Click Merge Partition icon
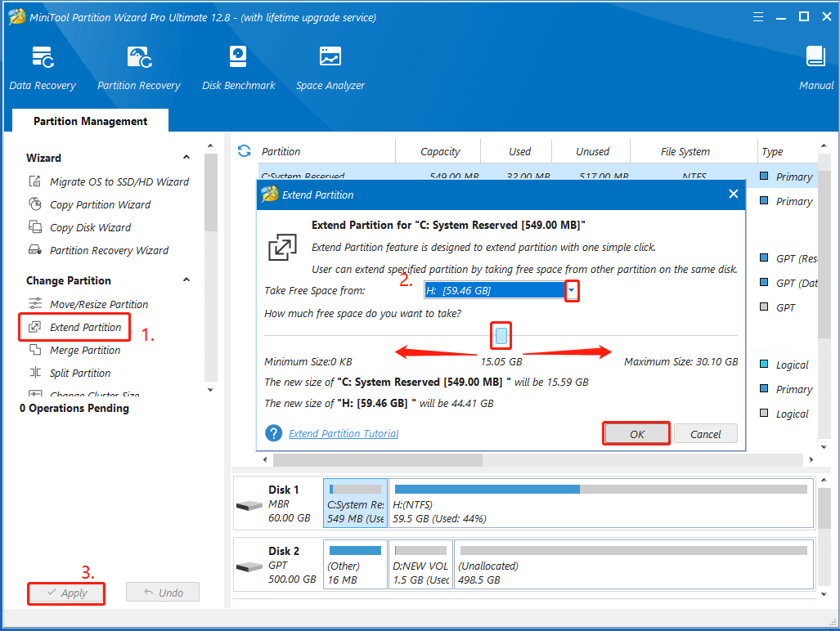Image resolution: width=840 pixels, height=631 pixels. (x=35, y=350)
